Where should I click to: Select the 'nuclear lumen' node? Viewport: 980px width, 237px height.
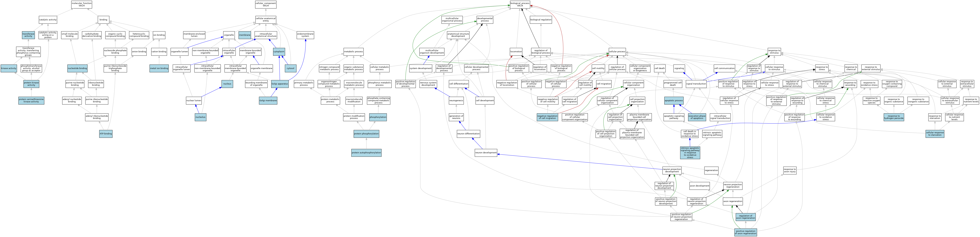pyautogui.click(x=194, y=100)
